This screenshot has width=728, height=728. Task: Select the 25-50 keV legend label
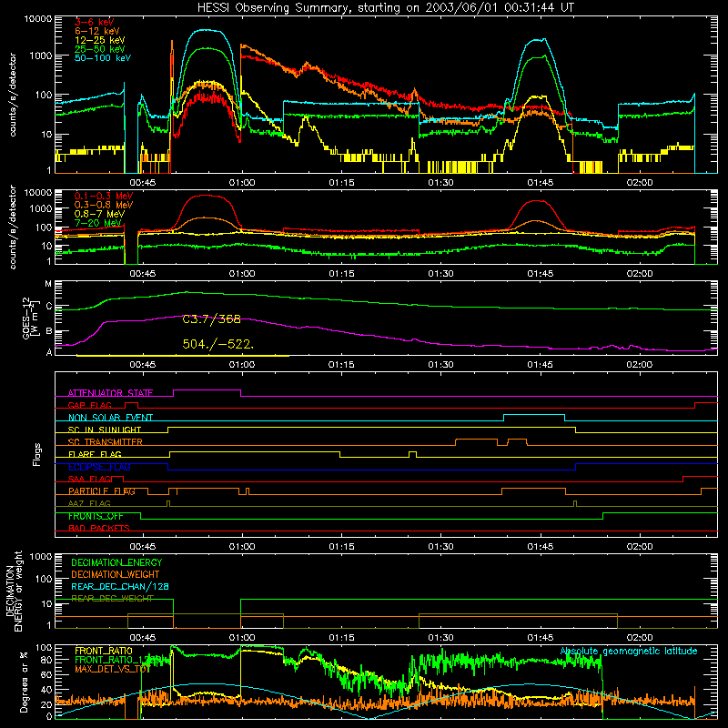click(100, 49)
